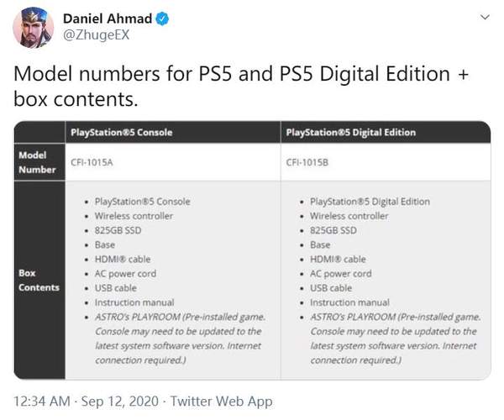Click the Box Contents row label
504x420 pixels.
39,281
